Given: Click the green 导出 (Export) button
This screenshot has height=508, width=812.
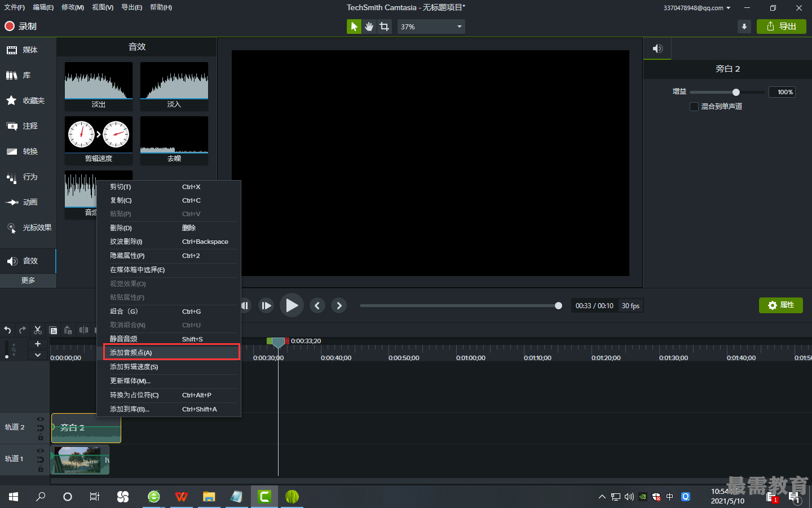Looking at the screenshot, I should pos(782,27).
